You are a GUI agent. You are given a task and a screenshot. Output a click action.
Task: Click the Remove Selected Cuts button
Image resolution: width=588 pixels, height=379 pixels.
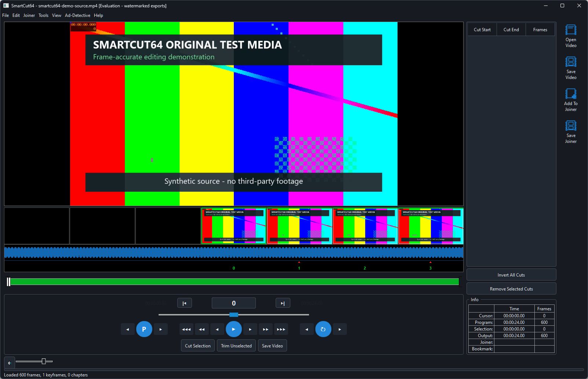[x=511, y=289]
